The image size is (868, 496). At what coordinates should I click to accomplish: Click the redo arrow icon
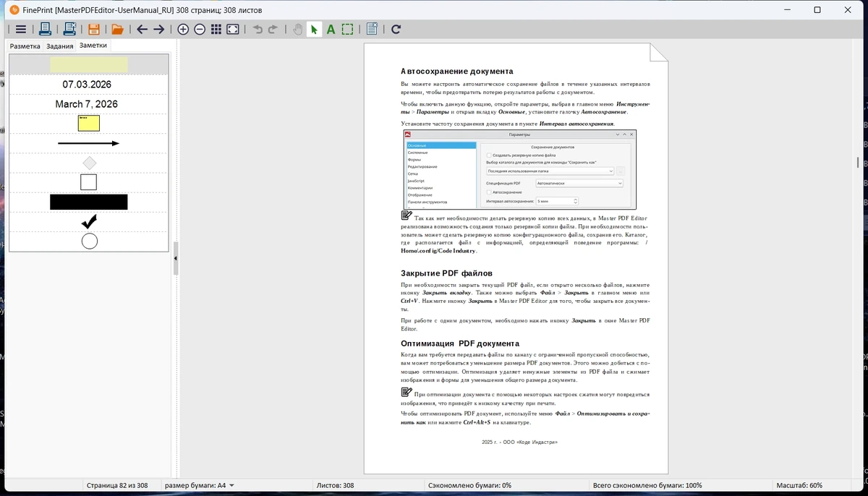click(x=273, y=30)
